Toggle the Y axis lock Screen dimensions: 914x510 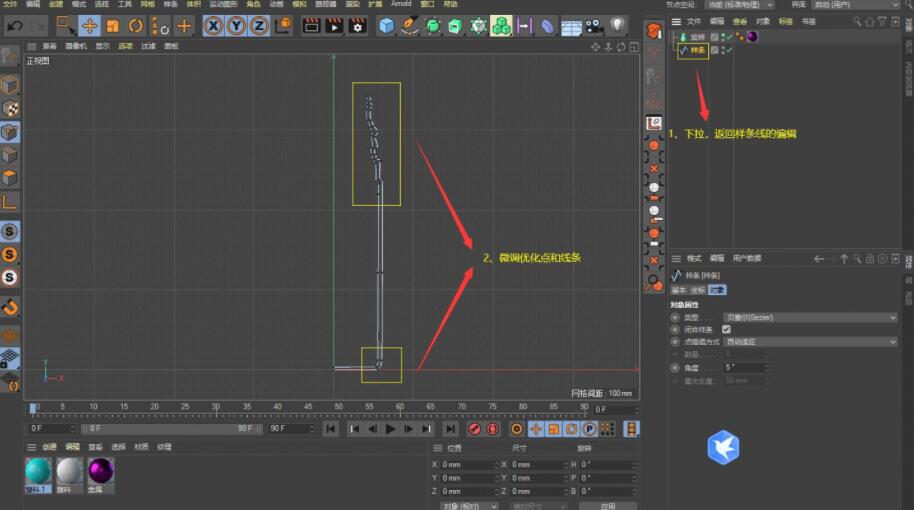236,26
